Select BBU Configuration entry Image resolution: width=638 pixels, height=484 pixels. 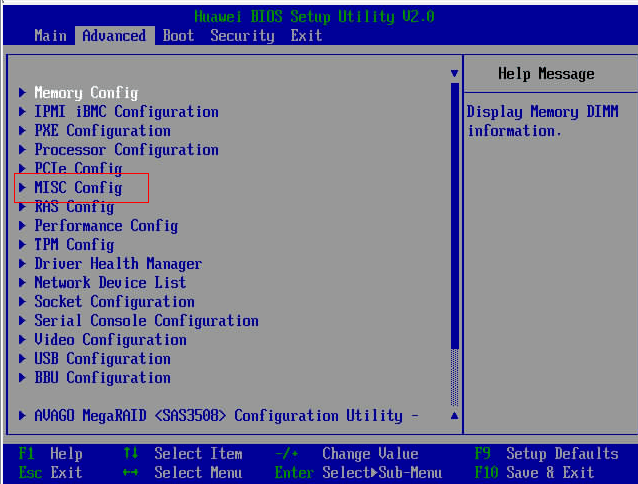coord(102,378)
